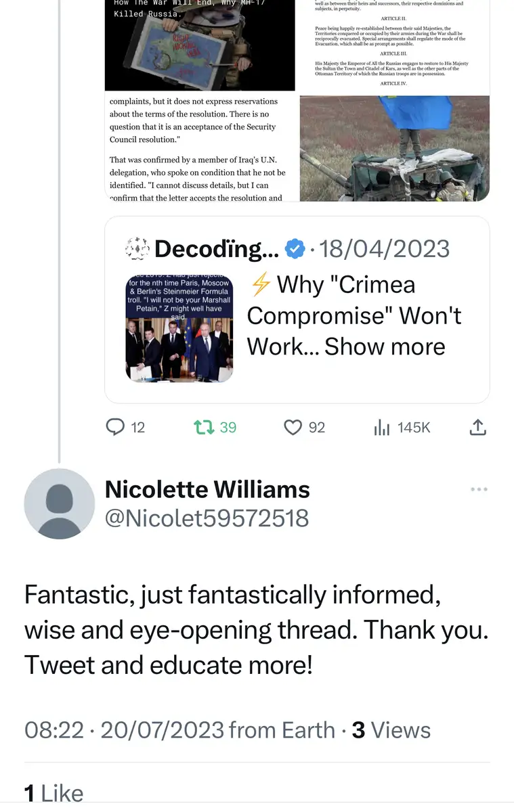Expand quoted tweet with Show more

coord(385,346)
